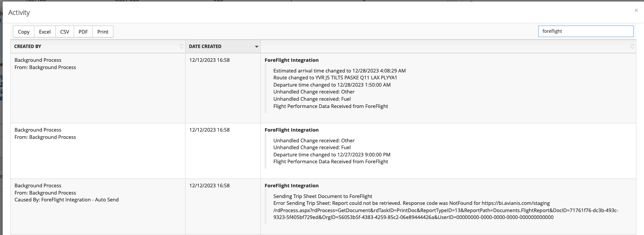Select 'Sending Trip Sheet Document to ForeFlight' line
The width and height of the screenshot is (644, 235).
pyautogui.click(x=323, y=196)
